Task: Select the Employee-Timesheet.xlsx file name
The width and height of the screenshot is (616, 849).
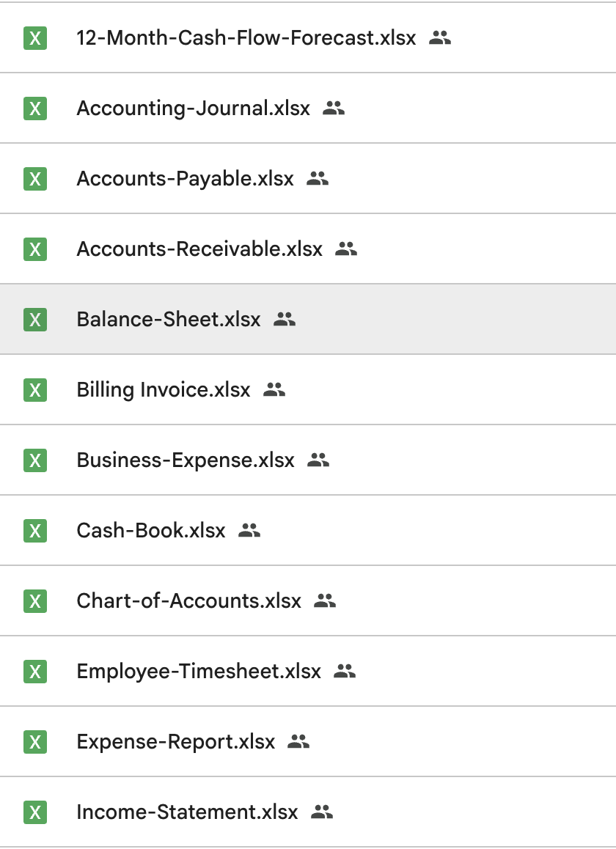Action: 198,672
